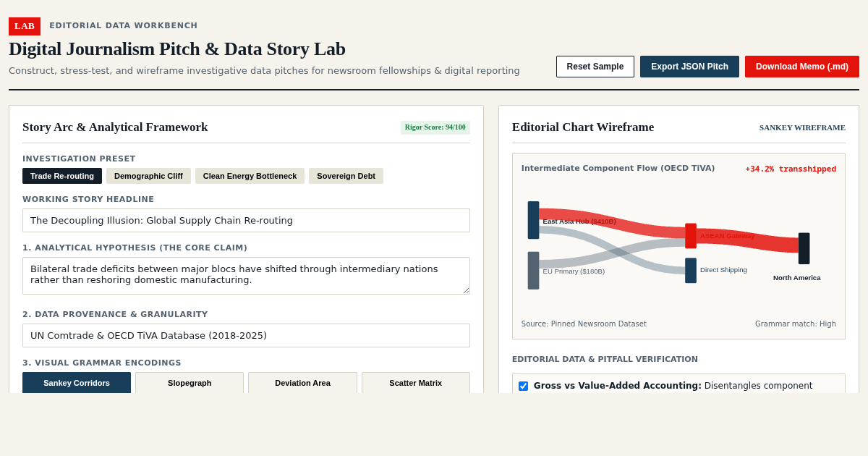Click the Editorial Chart Wireframe heading
868x456 pixels.
583,127
